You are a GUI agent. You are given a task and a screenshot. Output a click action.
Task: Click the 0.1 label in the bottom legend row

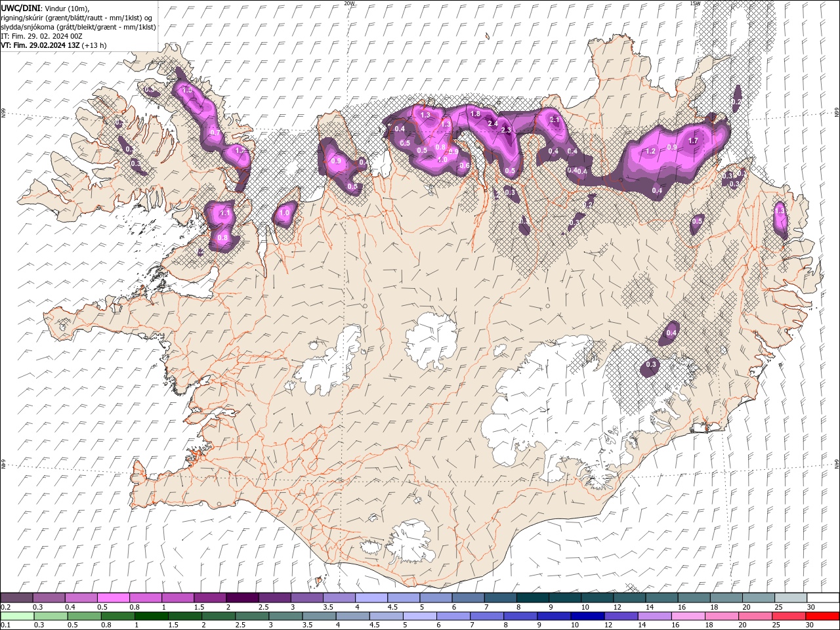[x=5, y=625]
